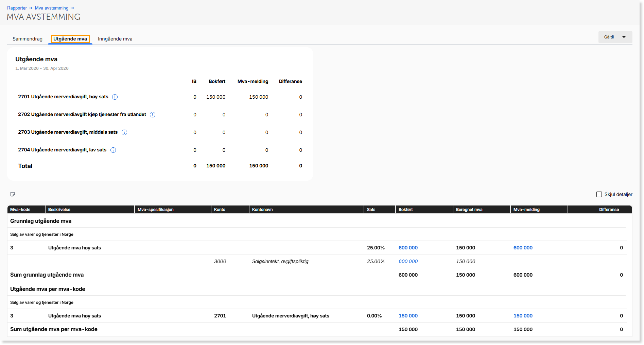Open italic 600 000 link for konto 3000
644x345 pixels.
(408, 261)
